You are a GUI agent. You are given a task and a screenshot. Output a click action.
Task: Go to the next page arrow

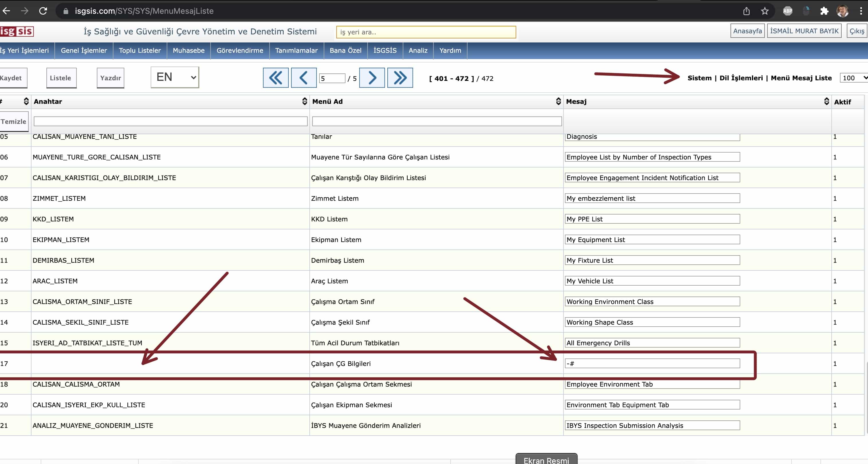tap(372, 78)
